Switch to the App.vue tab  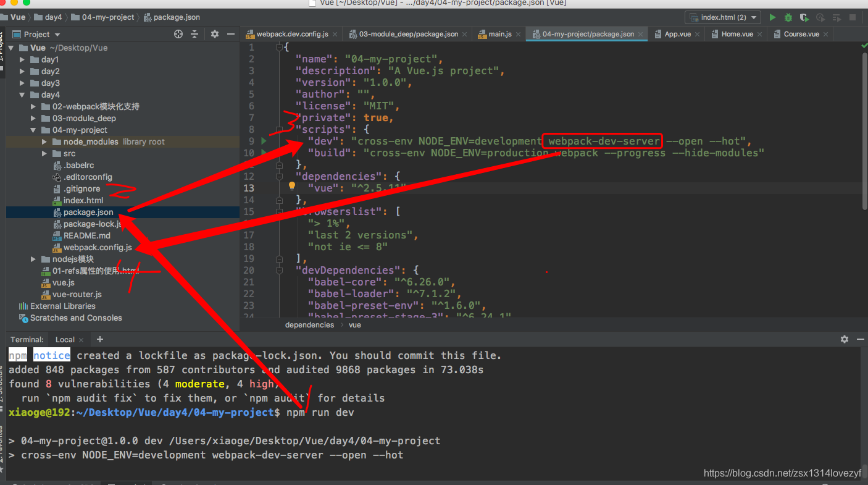pos(677,34)
